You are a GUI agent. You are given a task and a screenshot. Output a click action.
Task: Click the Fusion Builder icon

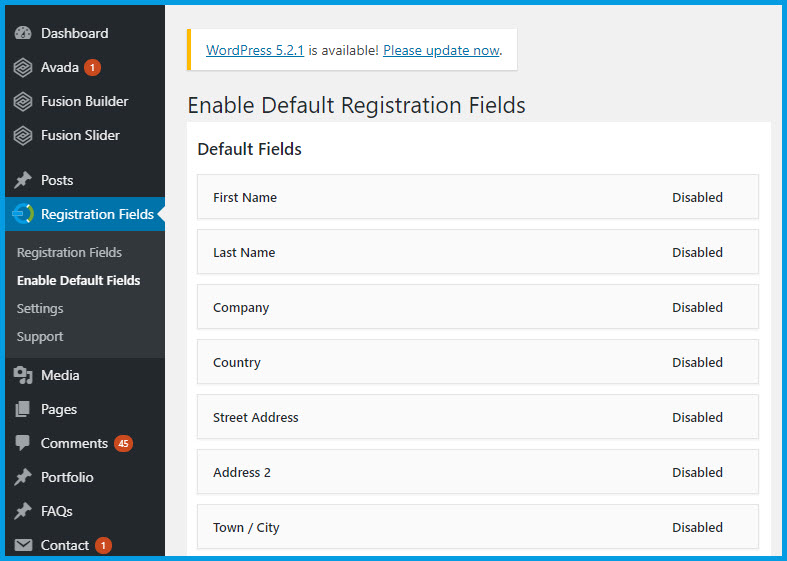(23, 101)
